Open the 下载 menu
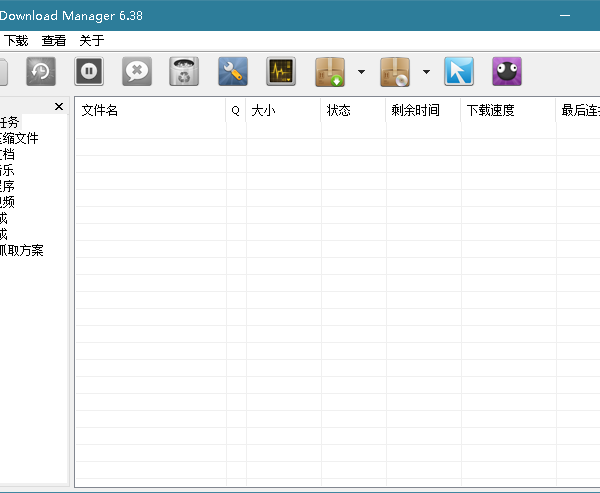The image size is (600, 493). pyautogui.click(x=16, y=41)
